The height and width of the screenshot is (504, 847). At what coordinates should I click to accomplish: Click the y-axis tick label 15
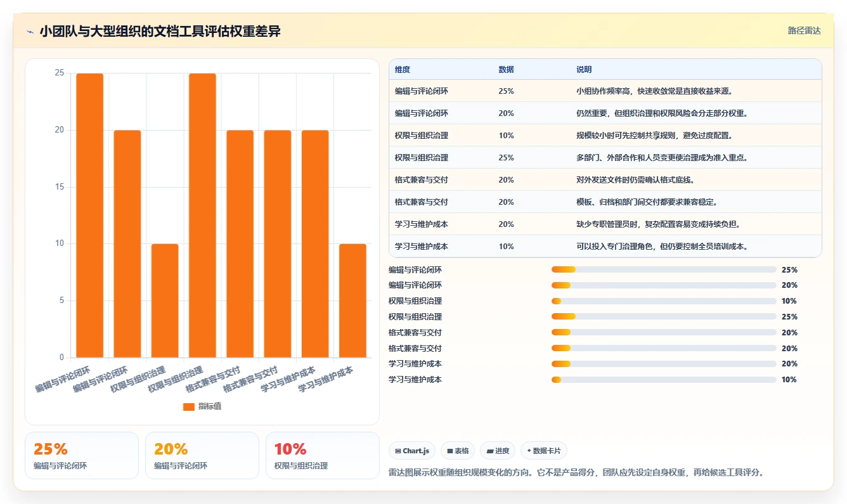click(60, 187)
